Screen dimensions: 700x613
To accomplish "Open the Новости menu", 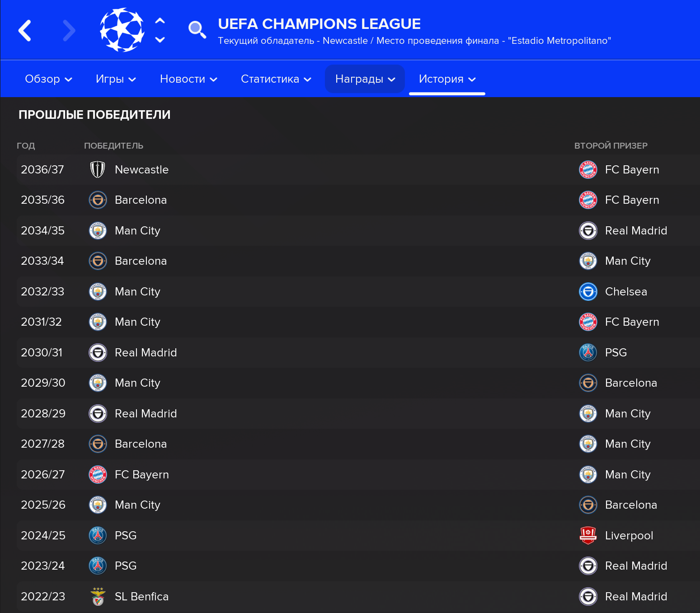I will point(188,79).
